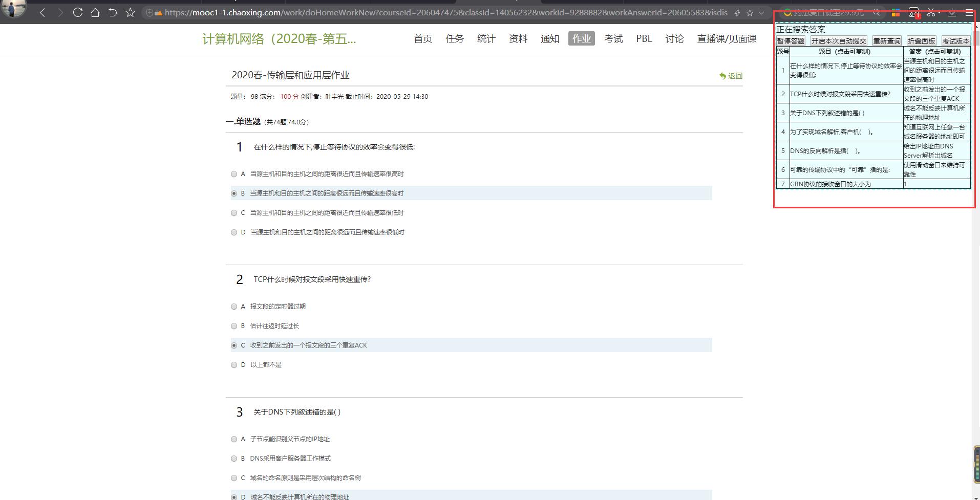This screenshot has height=500, width=980.
Task: Choose answer A for question 1
Action: click(234, 174)
